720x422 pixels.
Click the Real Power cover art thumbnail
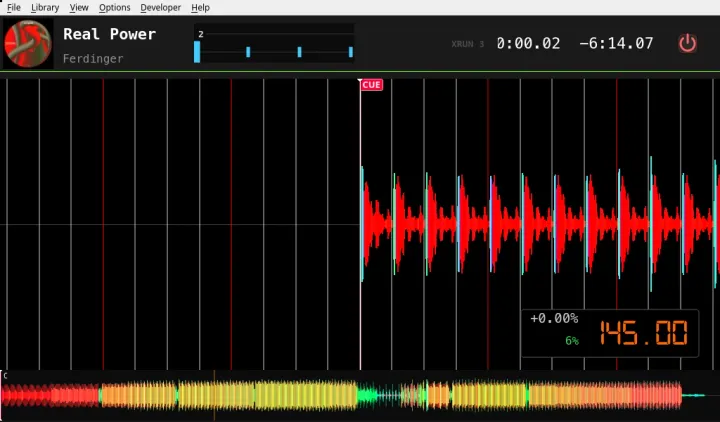point(28,44)
